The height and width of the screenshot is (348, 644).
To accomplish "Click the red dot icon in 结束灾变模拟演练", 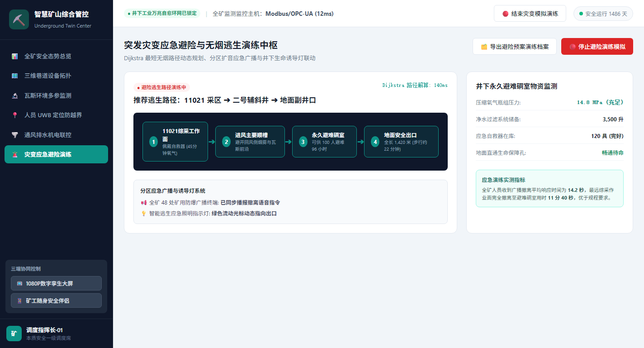I will point(506,14).
